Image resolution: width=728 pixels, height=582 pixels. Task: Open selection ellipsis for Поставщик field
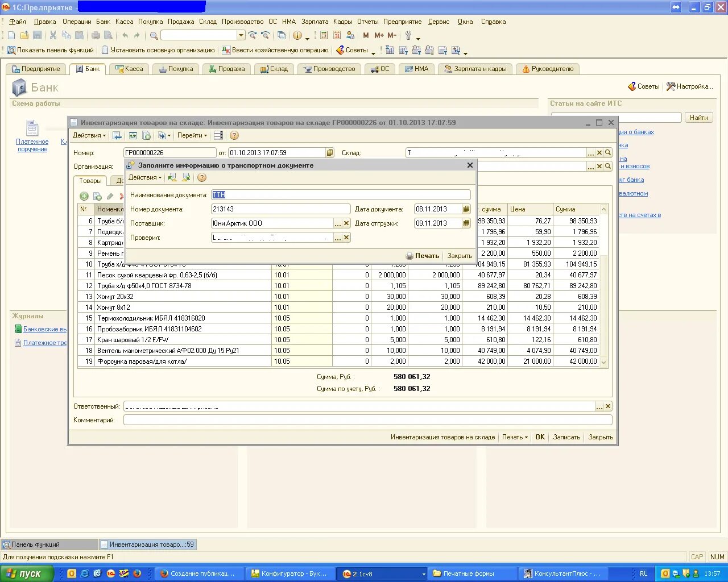click(338, 223)
